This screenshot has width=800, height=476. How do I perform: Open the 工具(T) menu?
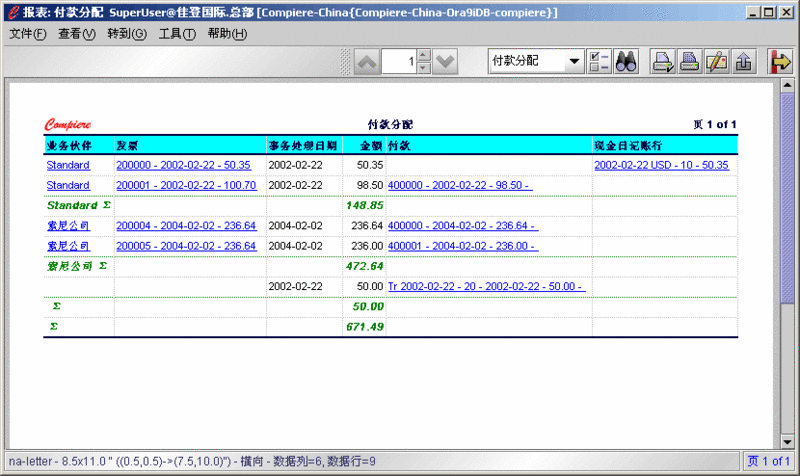click(177, 34)
